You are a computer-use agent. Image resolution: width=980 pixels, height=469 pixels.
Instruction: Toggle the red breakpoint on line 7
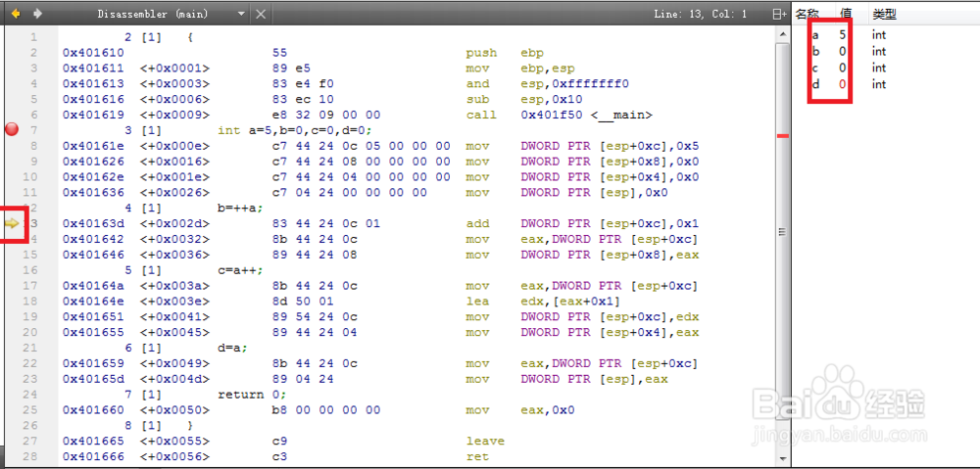click(12, 130)
